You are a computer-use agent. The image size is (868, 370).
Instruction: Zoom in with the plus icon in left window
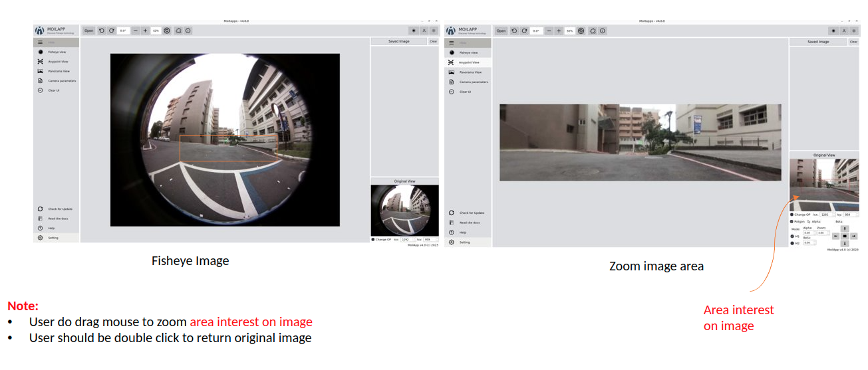[x=145, y=31]
